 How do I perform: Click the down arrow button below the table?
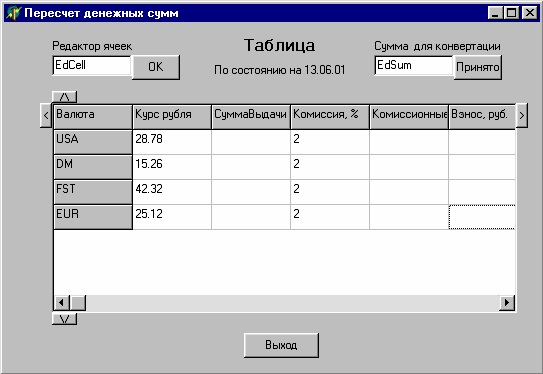64,319
